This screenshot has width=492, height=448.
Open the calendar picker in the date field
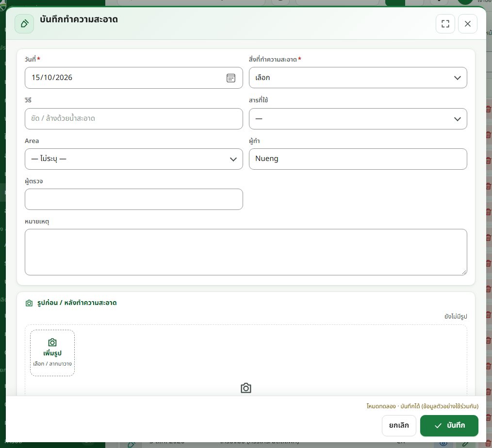(x=230, y=78)
